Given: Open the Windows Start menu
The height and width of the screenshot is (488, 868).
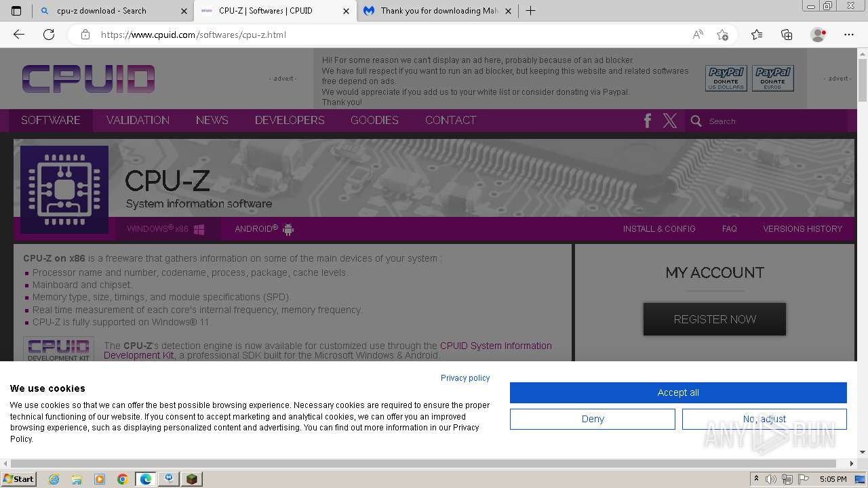Looking at the screenshot, I should pos(19,479).
